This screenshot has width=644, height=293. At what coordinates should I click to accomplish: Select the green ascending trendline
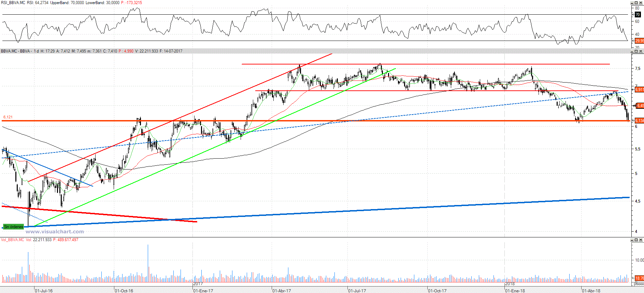215,147
